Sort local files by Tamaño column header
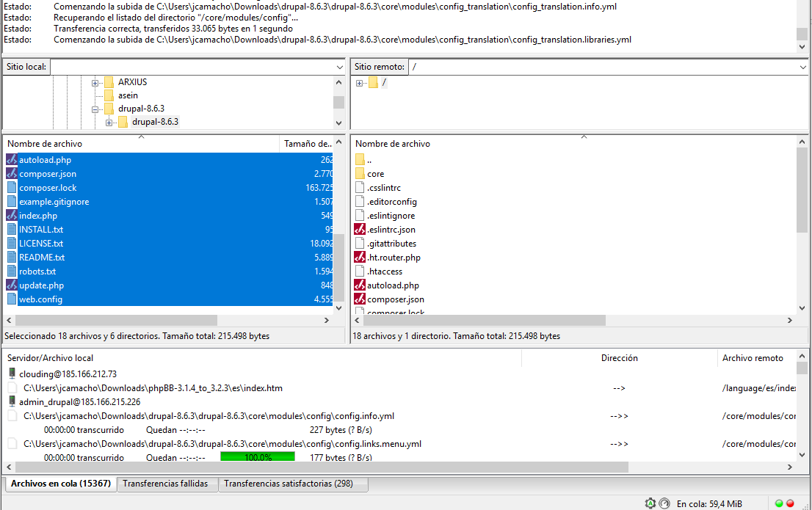This screenshot has width=812, height=510. click(307, 143)
